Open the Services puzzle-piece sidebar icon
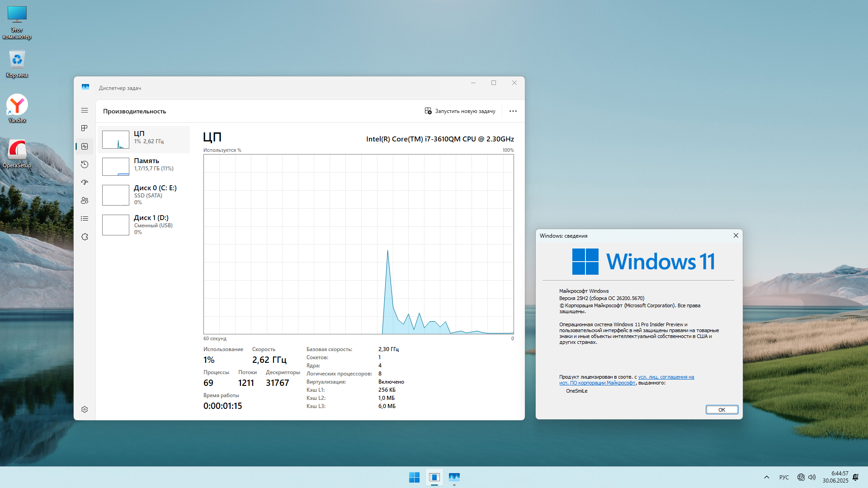This screenshot has height=488, width=868. point(85,237)
